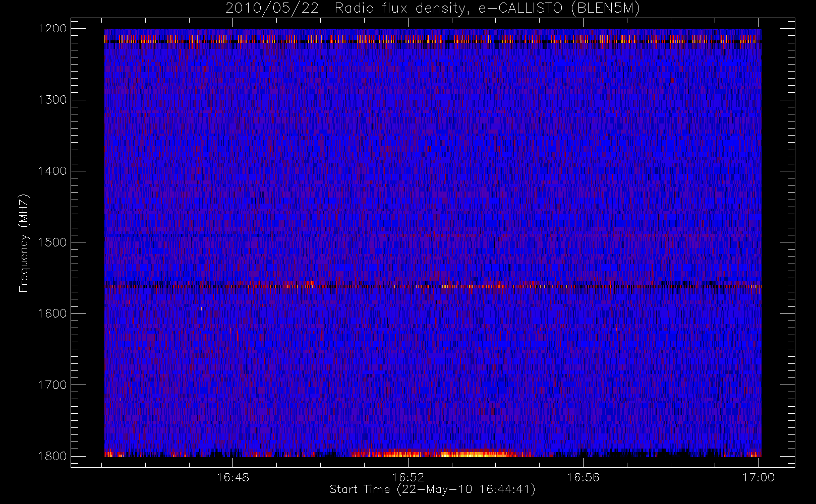Click the 'Frequency (MHZ)' y-axis label
This screenshot has height=504, width=816.
[x=24, y=243]
